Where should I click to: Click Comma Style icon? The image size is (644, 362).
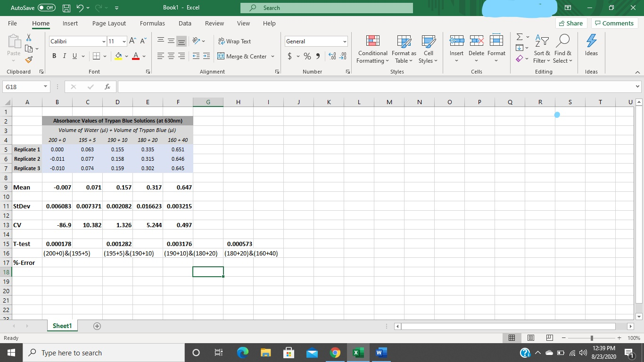click(317, 57)
